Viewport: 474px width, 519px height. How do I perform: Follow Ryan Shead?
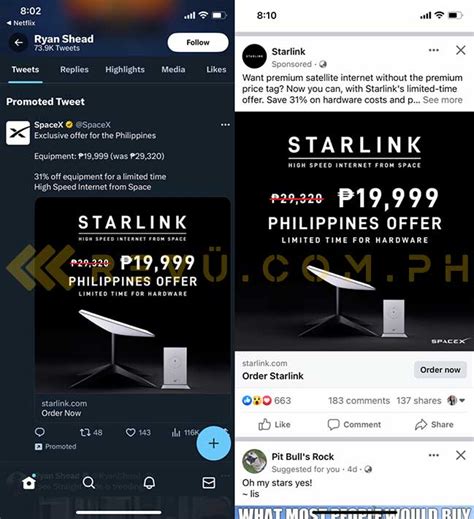point(198,42)
